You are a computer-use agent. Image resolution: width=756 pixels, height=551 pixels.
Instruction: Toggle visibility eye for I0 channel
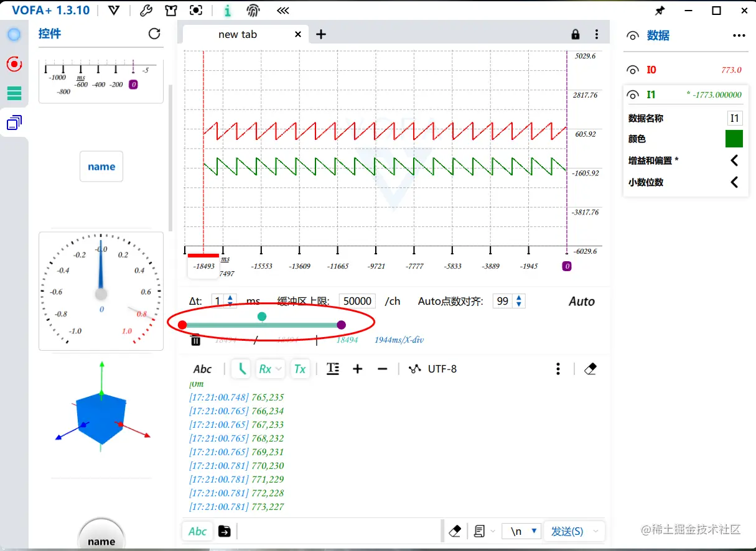[633, 70]
